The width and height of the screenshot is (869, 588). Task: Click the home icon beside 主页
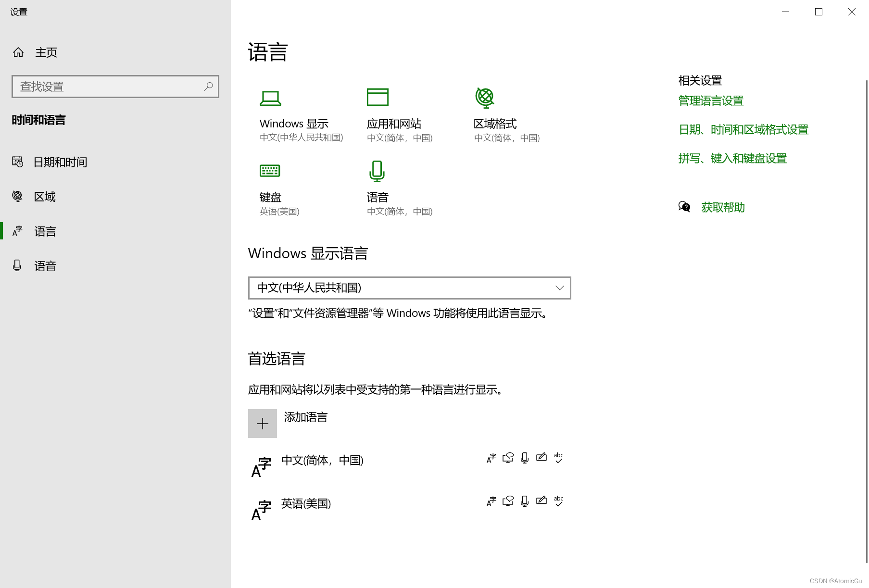18,52
